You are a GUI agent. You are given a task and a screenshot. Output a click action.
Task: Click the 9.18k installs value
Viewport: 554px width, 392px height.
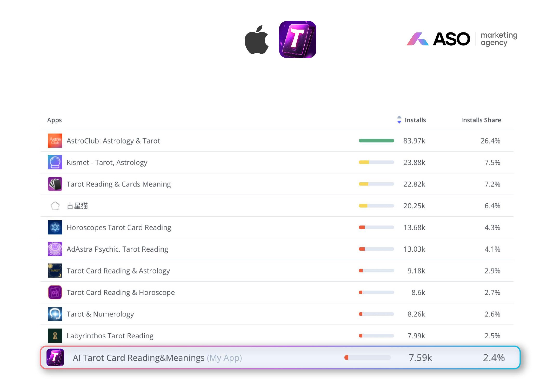(416, 271)
